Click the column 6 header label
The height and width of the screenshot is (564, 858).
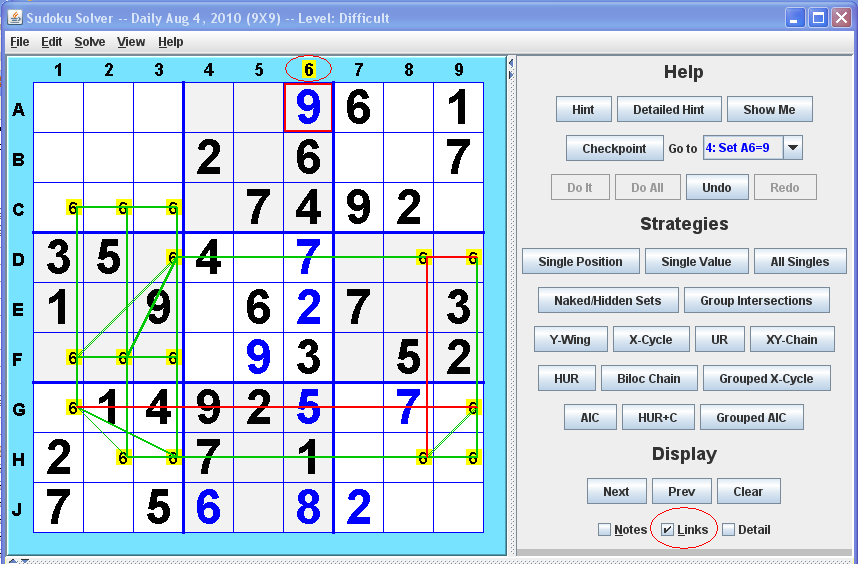pyautogui.click(x=309, y=69)
